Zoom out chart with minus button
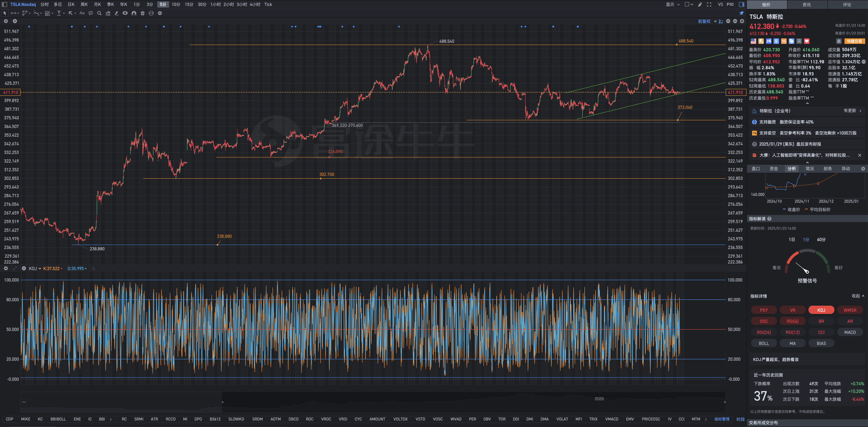Screen dimensions: 868x427 [x=735, y=21]
